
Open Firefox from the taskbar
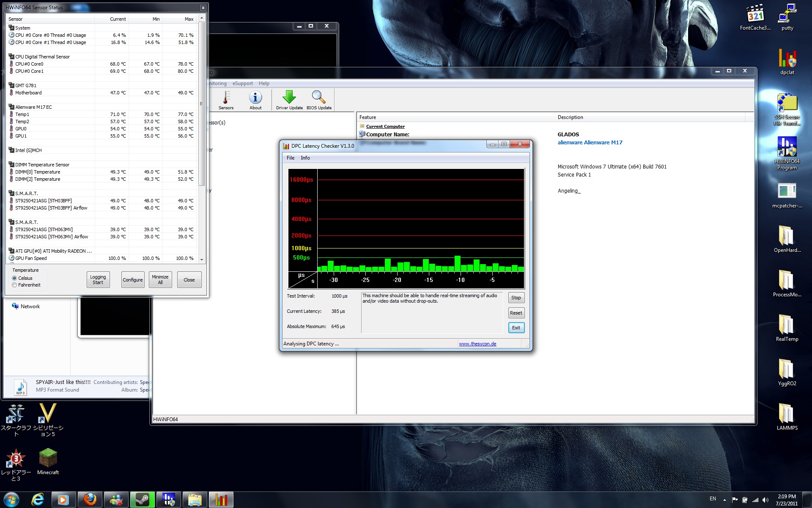click(90, 500)
